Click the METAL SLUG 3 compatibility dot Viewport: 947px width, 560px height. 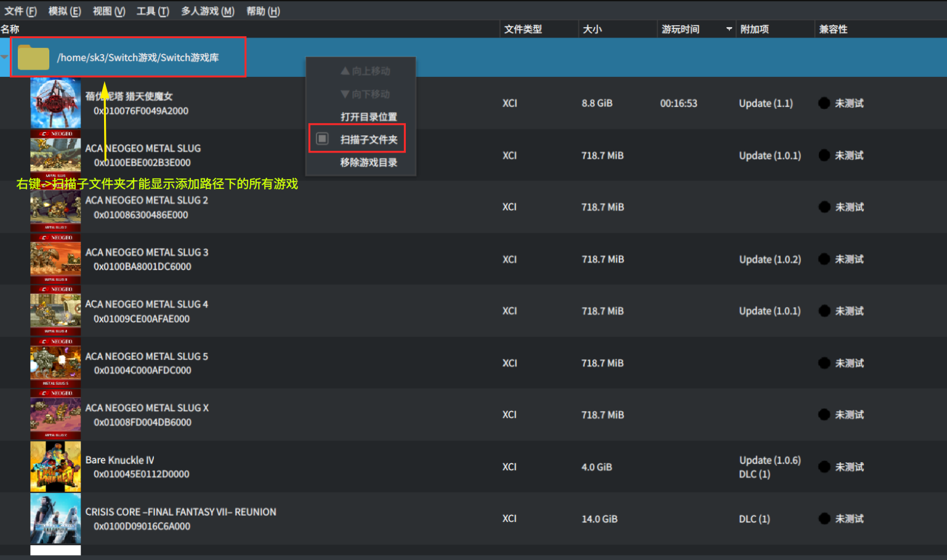point(824,259)
